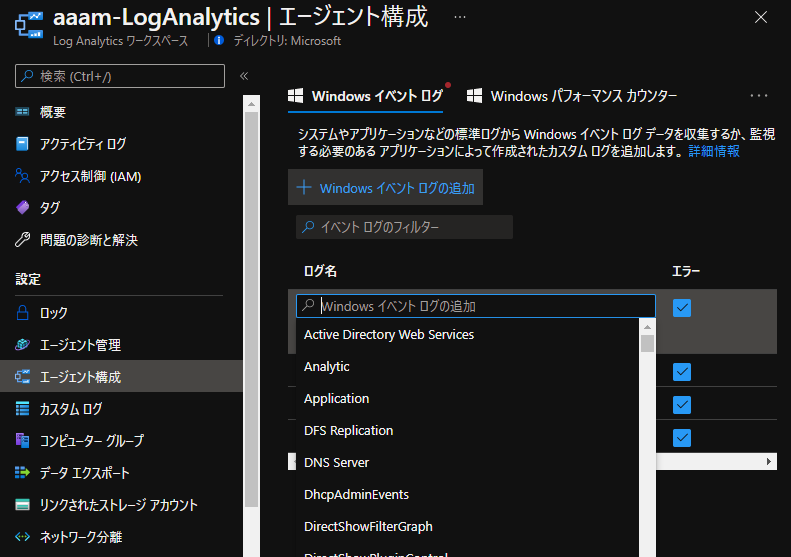Toggle the fourth エラー checkbox
This screenshot has width=791, height=557.
click(x=682, y=437)
